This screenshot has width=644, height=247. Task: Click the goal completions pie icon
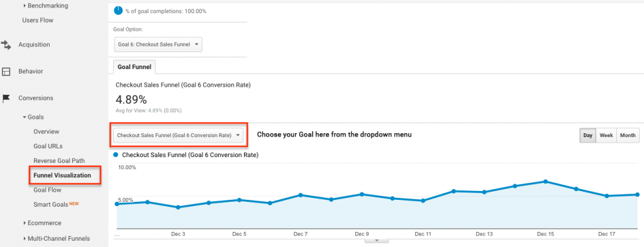118,11
